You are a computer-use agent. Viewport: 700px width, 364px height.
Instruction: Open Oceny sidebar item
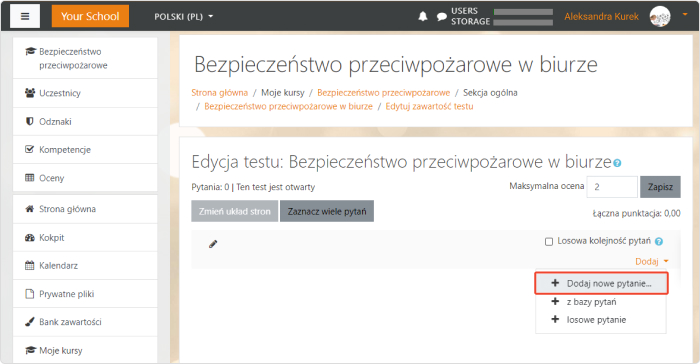[85, 178]
